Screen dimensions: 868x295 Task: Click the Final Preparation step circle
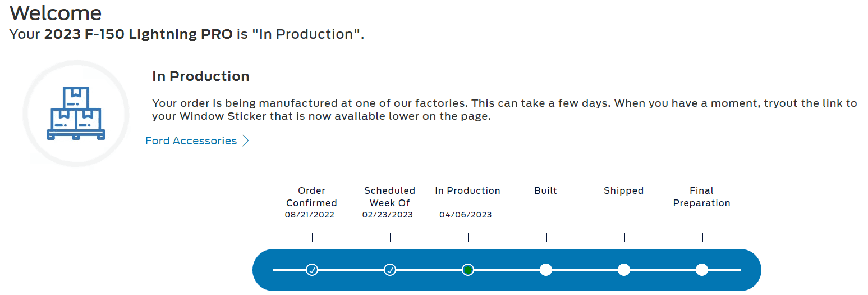tap(702, 270)
